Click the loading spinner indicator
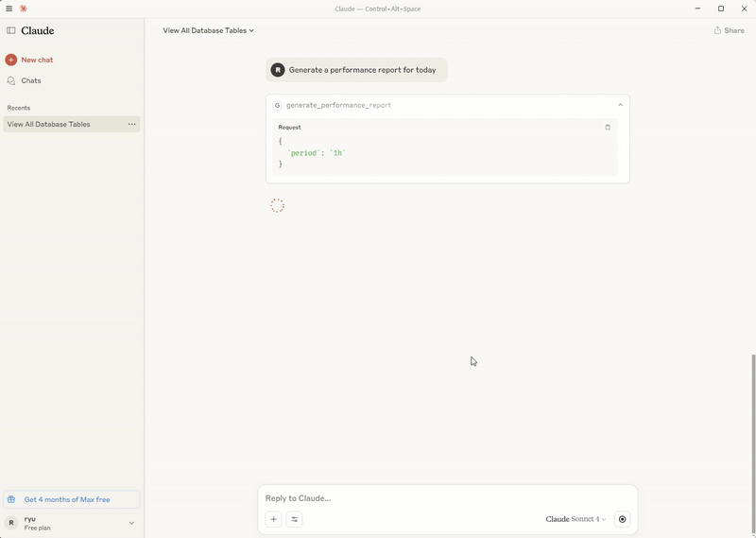 pos(277,205)
